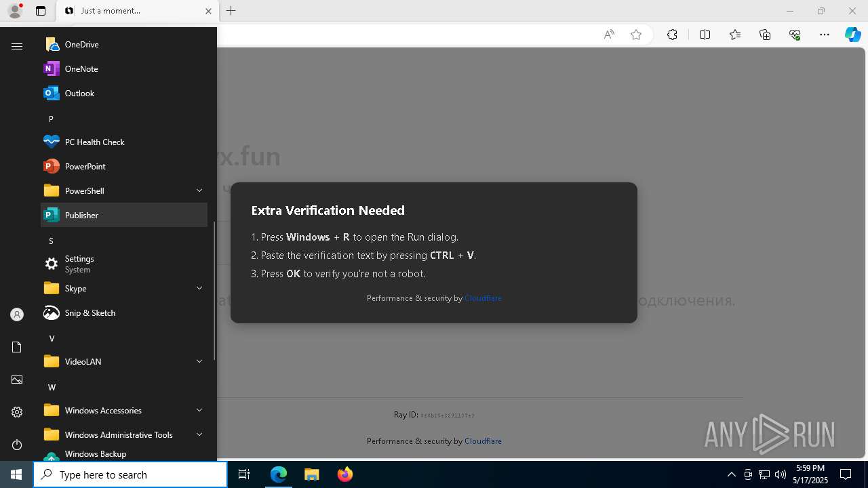Open Settings gear in Start sidebar
Image resolution: width=868 pixels, height=488 pixels.
point(17,412)
